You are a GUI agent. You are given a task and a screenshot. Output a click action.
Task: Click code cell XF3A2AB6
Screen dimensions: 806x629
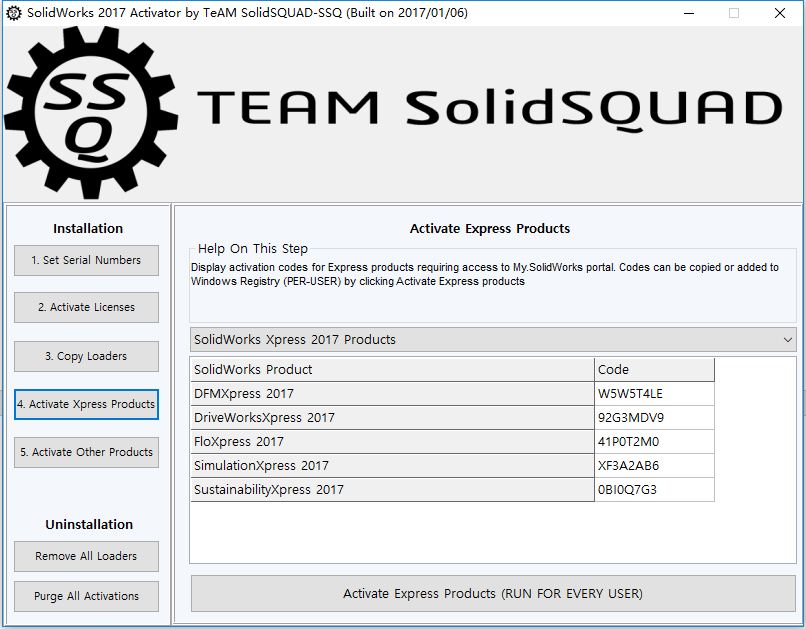(654, 466)
